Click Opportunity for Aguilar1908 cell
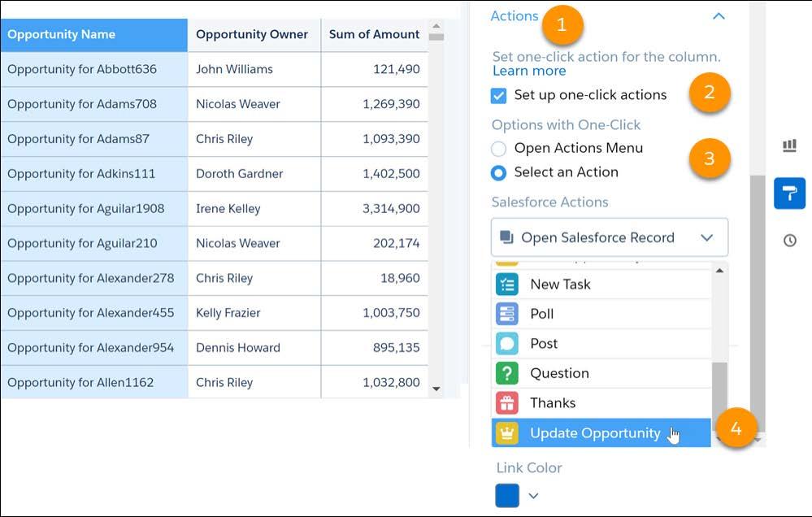Viewport: 812px width, 517px height. tap(93, 208)
